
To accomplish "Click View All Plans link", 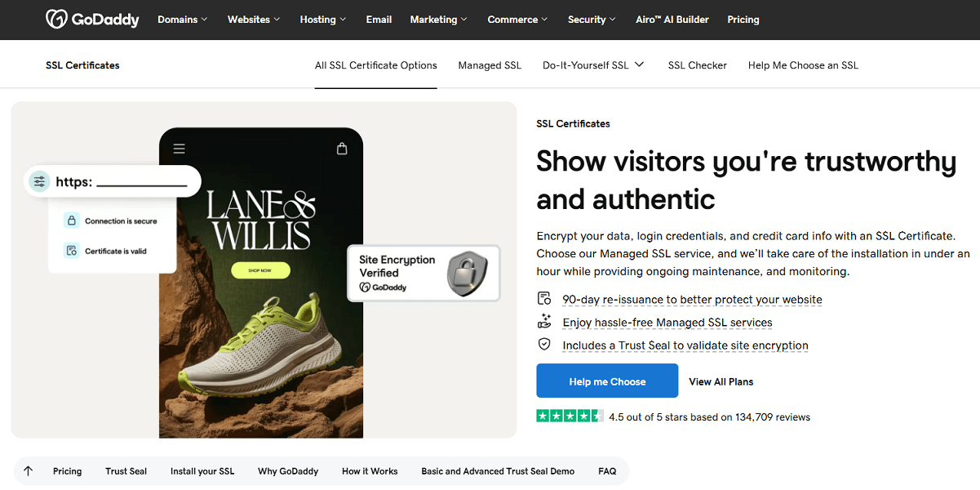I will pyautogui.click(x=721, y=381).
